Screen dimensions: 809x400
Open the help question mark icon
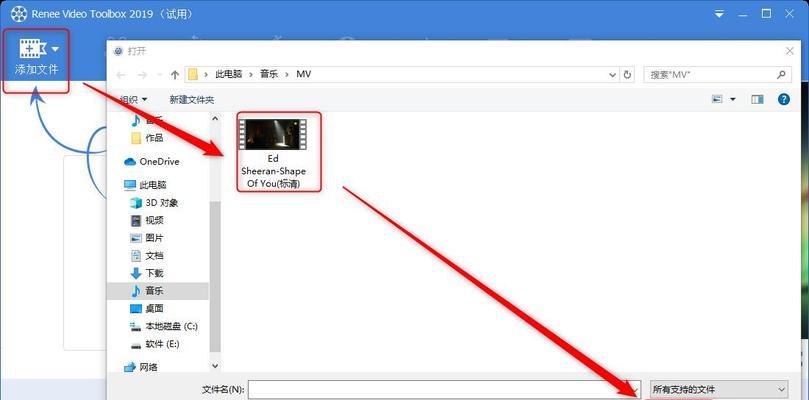[x=784, y=99]
